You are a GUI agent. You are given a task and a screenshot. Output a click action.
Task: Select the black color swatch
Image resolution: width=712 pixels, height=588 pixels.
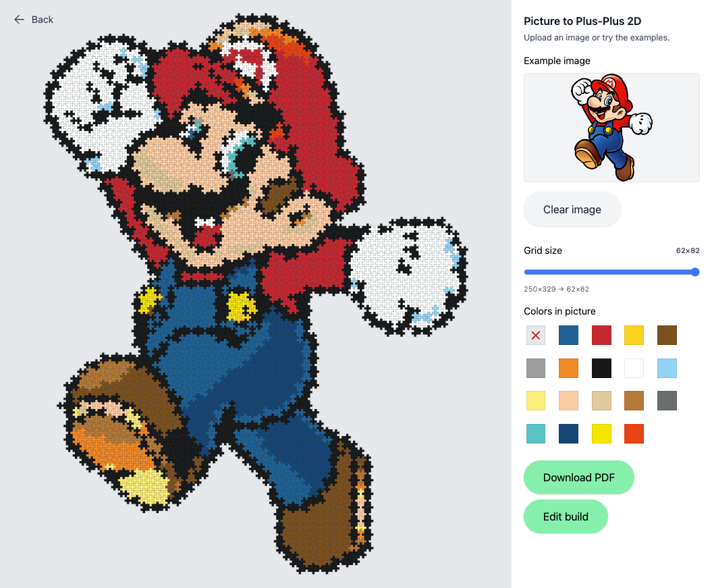tap(602, 368)
